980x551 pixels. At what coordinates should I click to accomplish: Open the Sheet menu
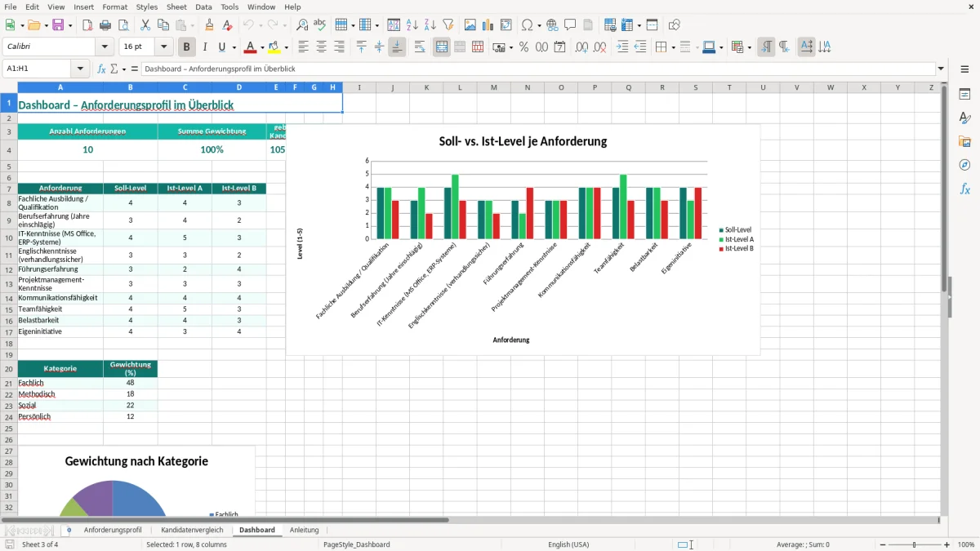tap(176, 7)
